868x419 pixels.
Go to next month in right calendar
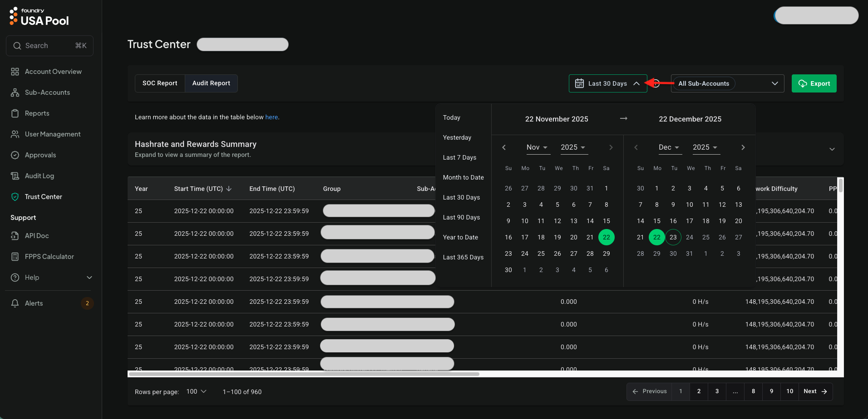pyautogui.click(x=743, y=147)
